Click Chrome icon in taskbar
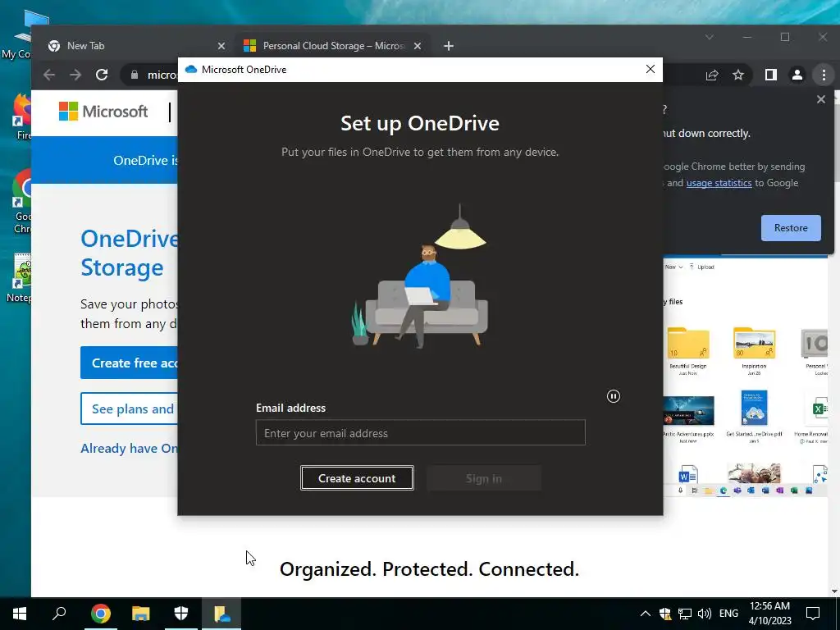840x630 pixels. coord(101,614)
